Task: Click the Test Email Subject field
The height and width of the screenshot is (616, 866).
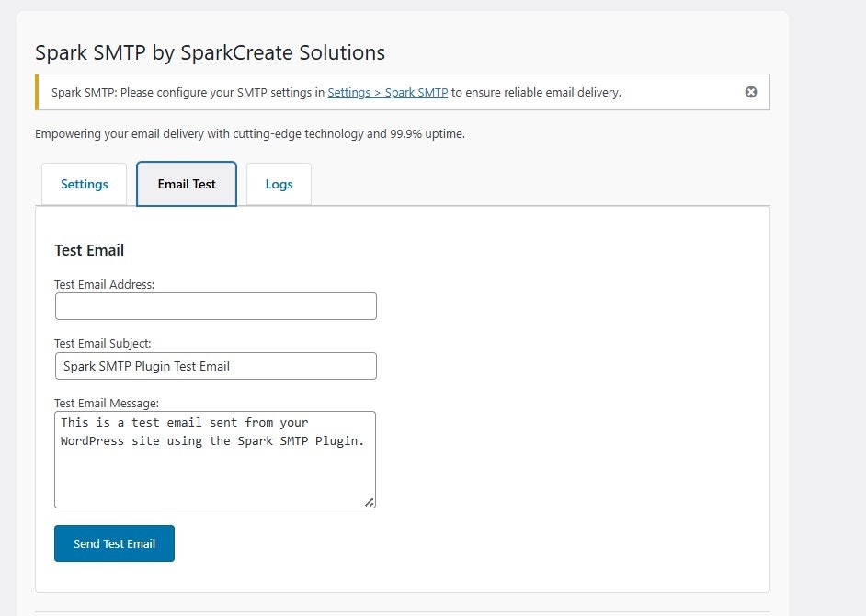Action: 215,365
